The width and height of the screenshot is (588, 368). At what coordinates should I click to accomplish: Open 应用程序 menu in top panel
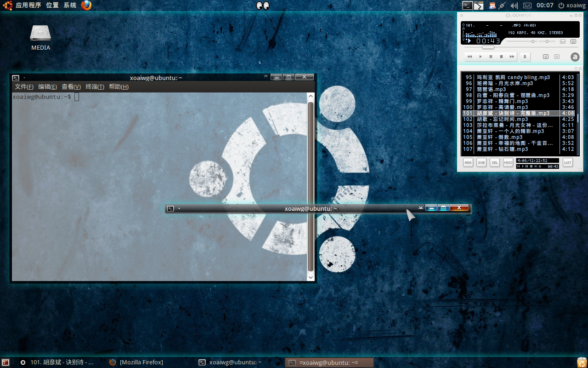point(28,6)
